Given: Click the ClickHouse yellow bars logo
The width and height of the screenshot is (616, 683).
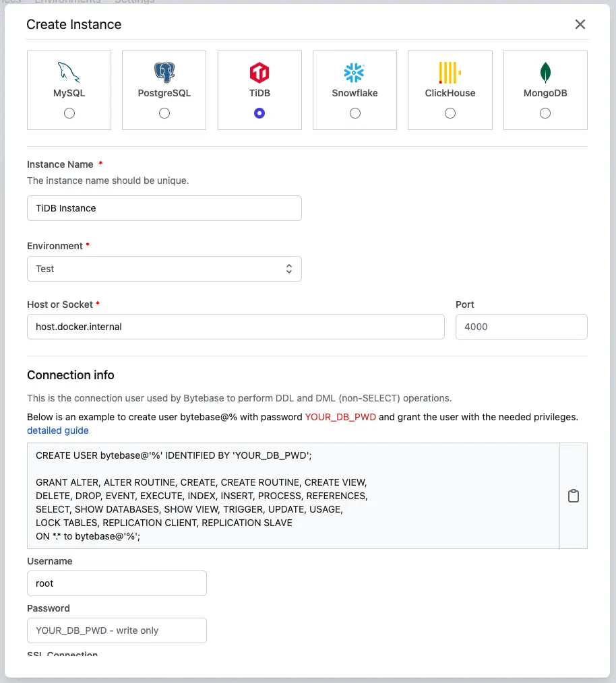Looking at the screenshot, I should pyautogui.click(x=450, y=72).
